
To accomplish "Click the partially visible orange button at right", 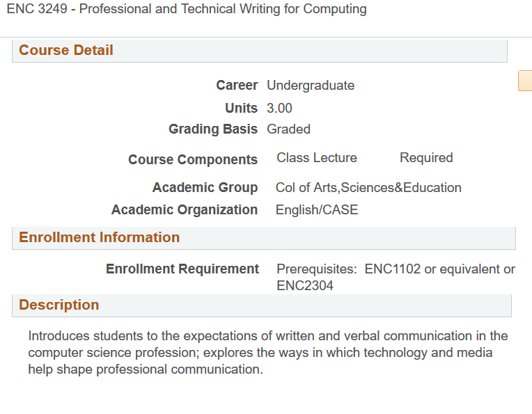I will [526, 81].
